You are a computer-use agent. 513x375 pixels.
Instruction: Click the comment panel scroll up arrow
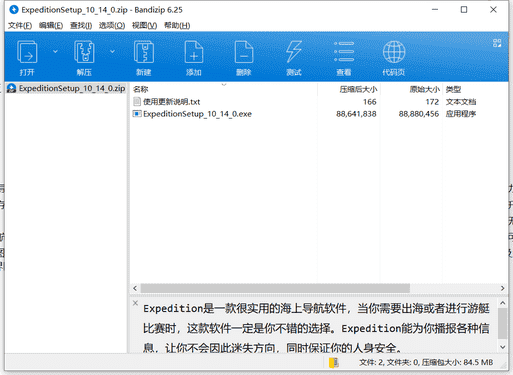tap(503, 303)
